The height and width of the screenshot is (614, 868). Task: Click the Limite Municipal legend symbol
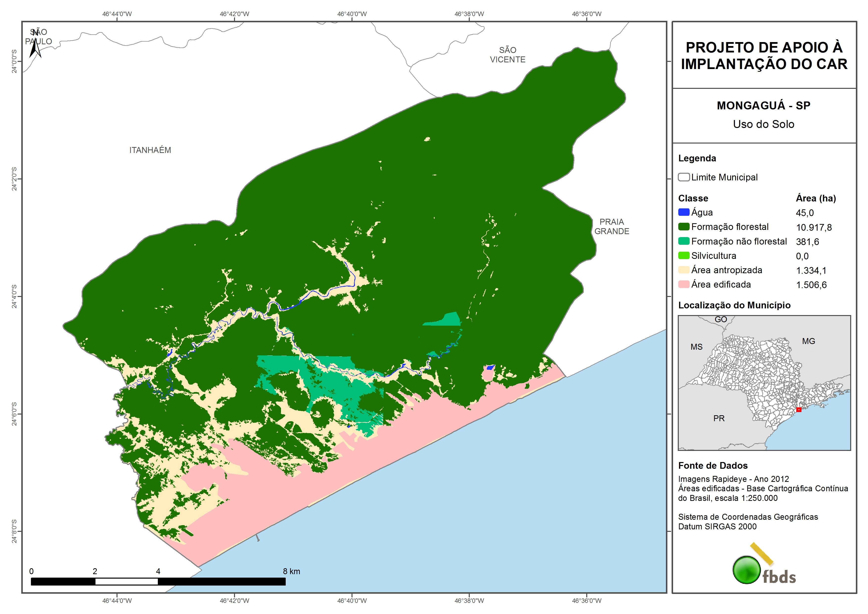coord(683,177)
